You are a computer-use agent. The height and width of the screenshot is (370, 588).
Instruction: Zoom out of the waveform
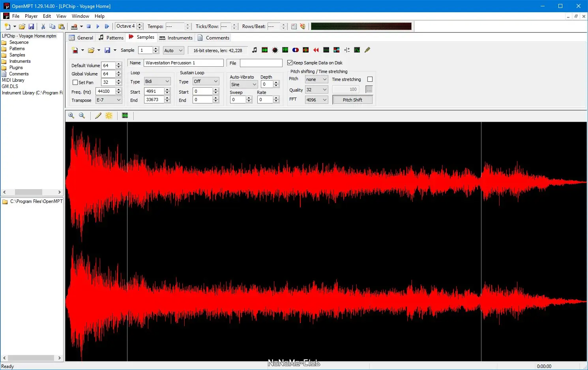click(x=82, y=116)
